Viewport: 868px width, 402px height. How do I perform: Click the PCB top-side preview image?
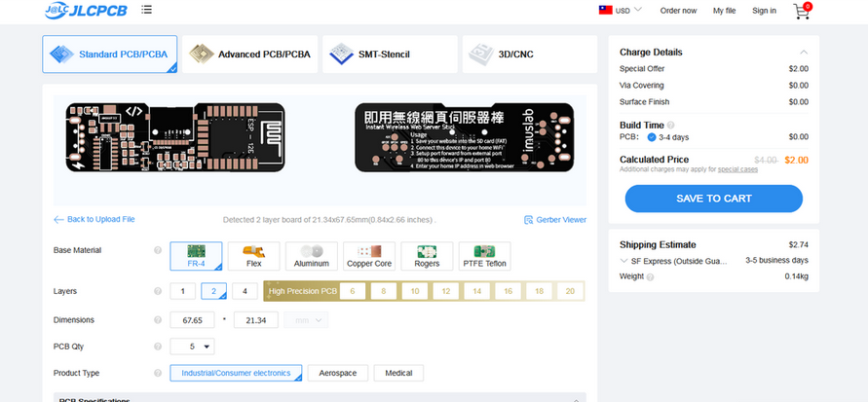(x=175, y=137)
